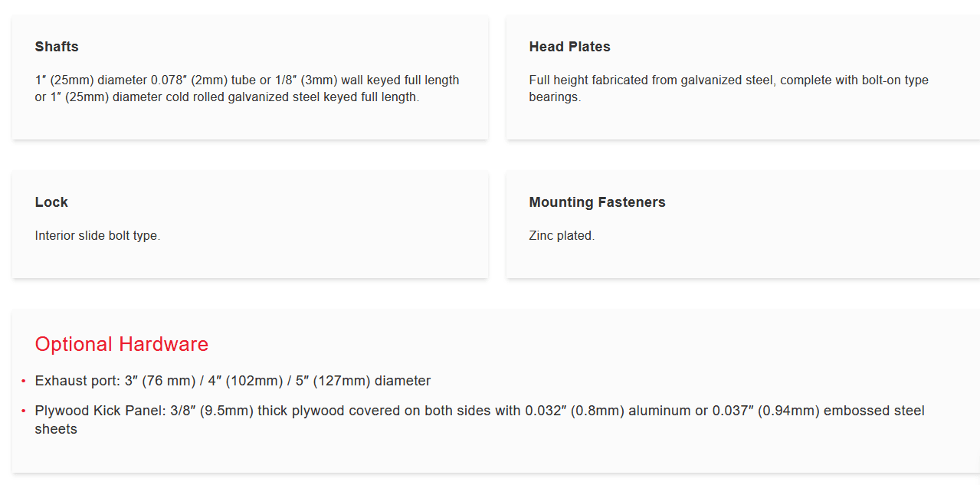Click the red bullet beside Exhaust port
The image size is (980, 485).
24,381
